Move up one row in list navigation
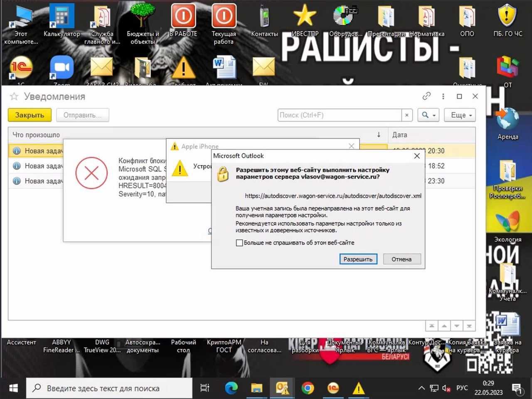532x399 pixels. point(444,326)
